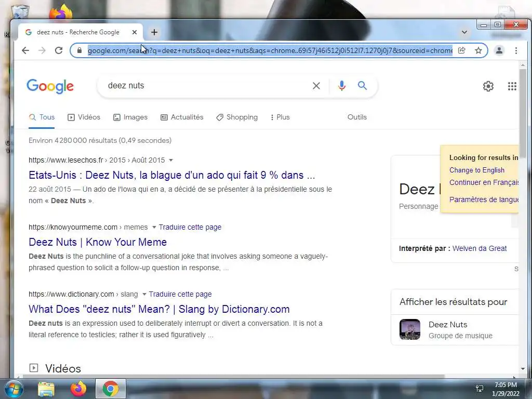Open the dictionary.com result dropdown arrow

coord(144,294)
